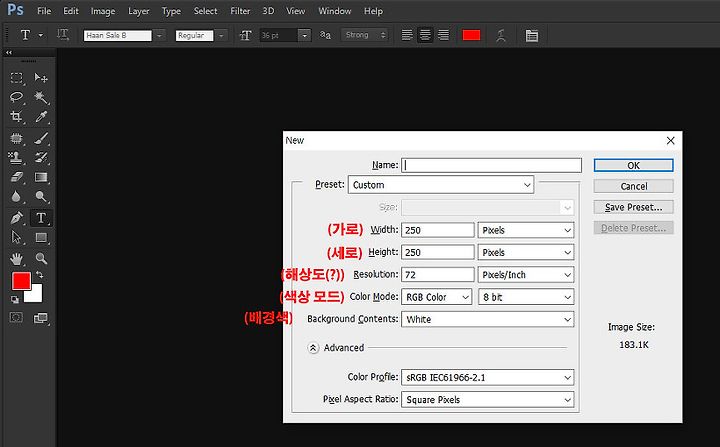Viewport: 720px width, 447px height.
Task: Select the Blur tool
Action: click(x=17, y=197)
